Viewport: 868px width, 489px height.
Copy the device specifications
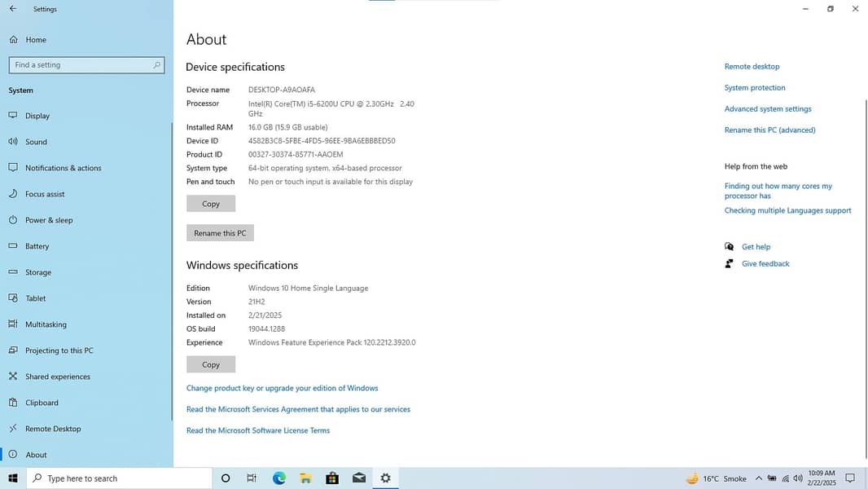(x=211, y=204)
